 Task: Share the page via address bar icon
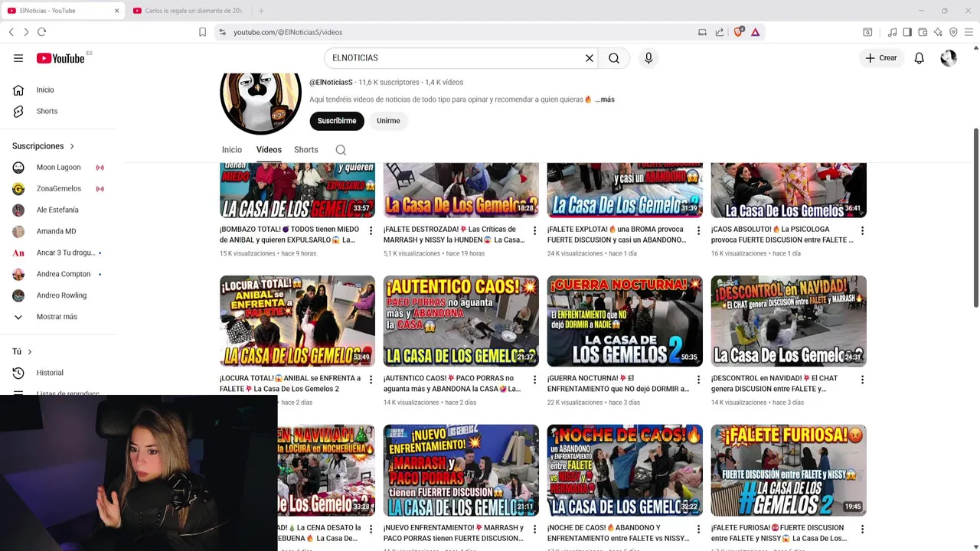720,32
